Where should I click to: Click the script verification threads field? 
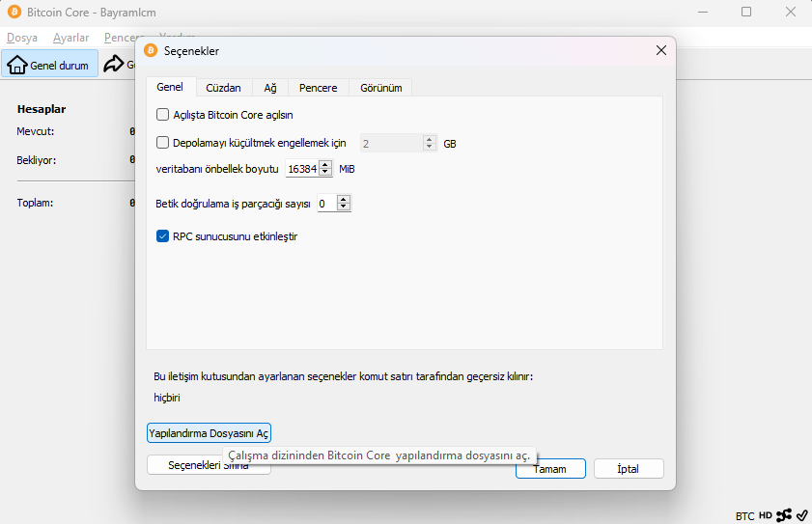pyautogui.click(x=326, y=204)
